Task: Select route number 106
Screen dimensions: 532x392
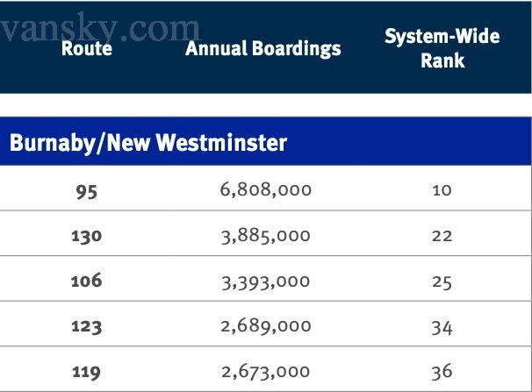Action: (x=86, y=281)
